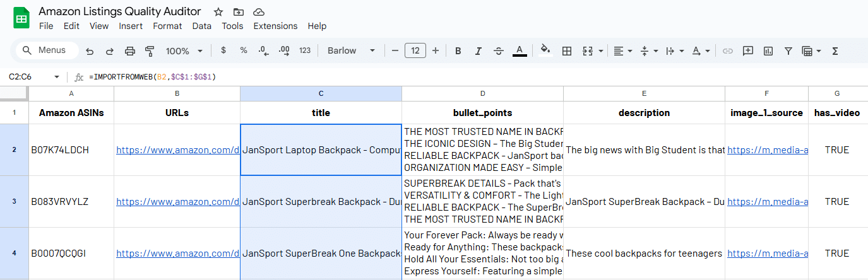The height and width of the screenshot is (280, 868).
Task: Activate the Paint format tool
Action: (150, 51)
